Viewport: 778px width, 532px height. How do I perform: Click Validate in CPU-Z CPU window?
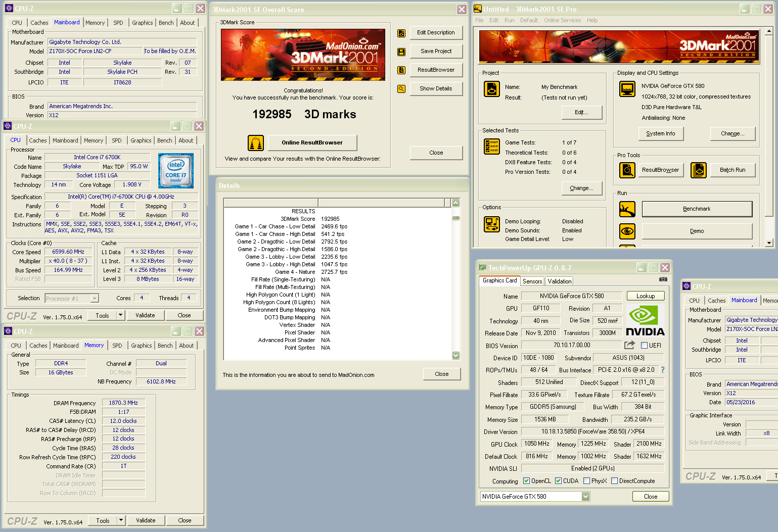pos(145,315)
